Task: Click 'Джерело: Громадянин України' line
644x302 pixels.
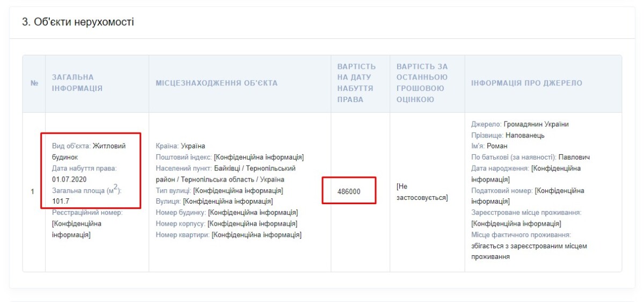Action: (x=520, y=124)
